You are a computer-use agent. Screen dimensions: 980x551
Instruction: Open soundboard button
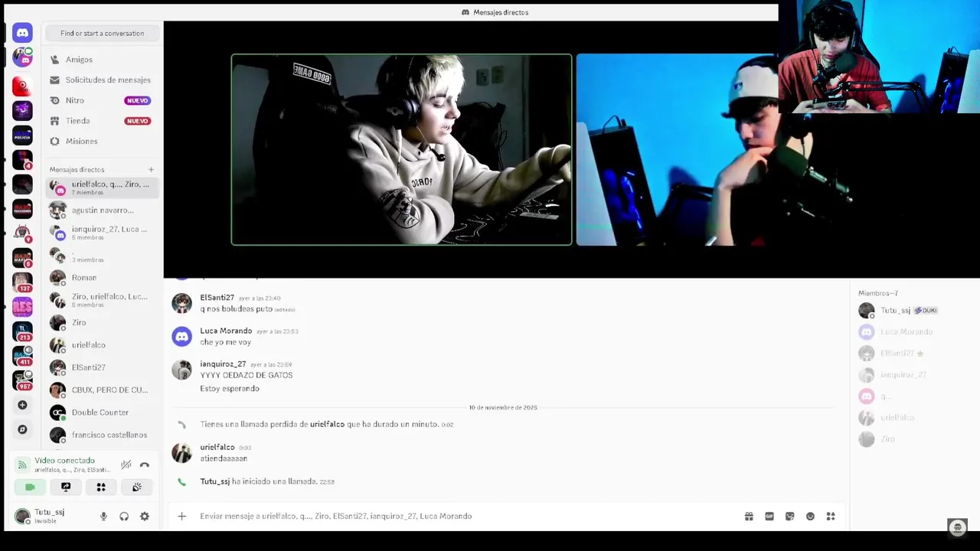tap(136, 487)
